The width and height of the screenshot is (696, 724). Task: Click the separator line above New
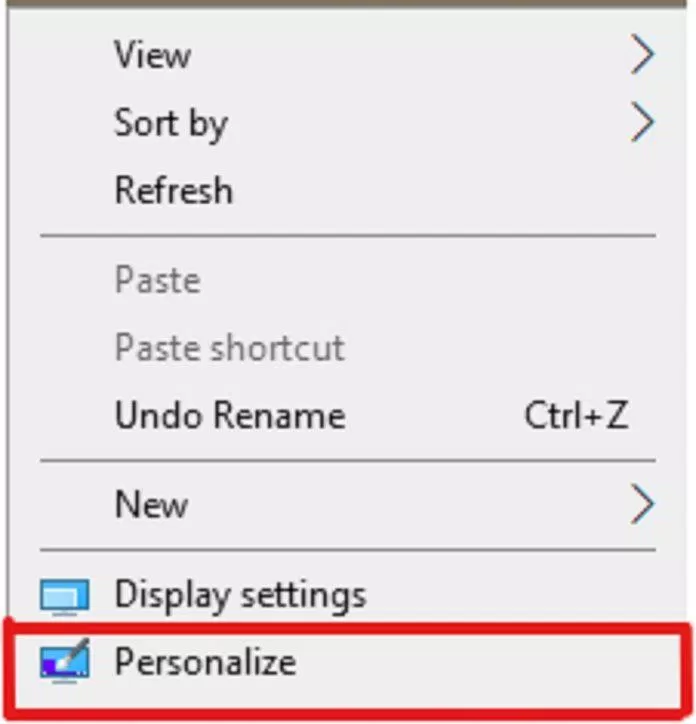348,460
